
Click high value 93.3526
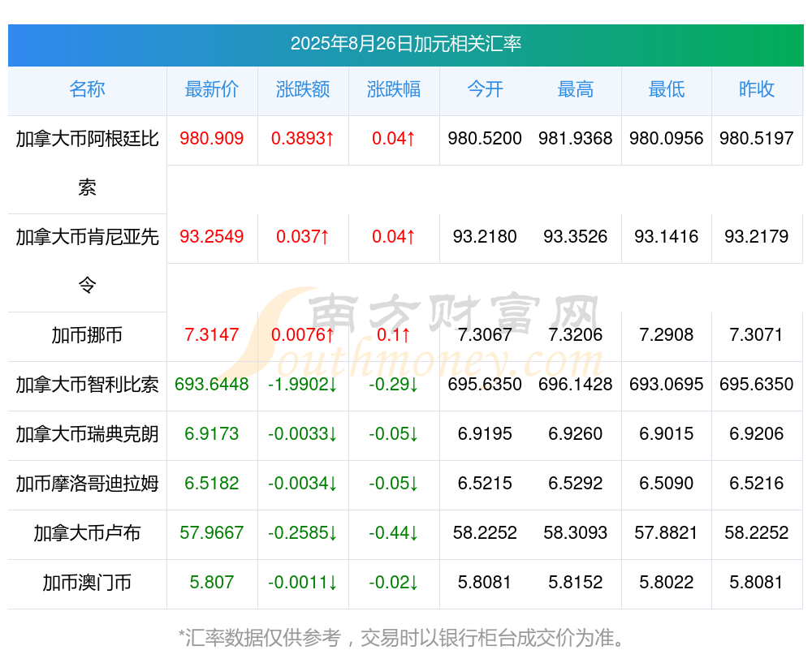tap(576, 237)
